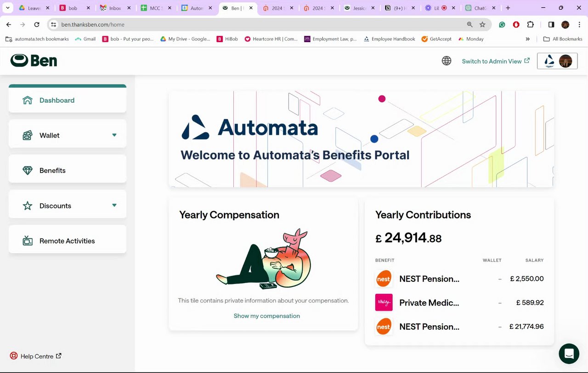Viewport: 588px width, 373px height.
Task: Open the chat support bubble
Action: click(x=569, y=353)
